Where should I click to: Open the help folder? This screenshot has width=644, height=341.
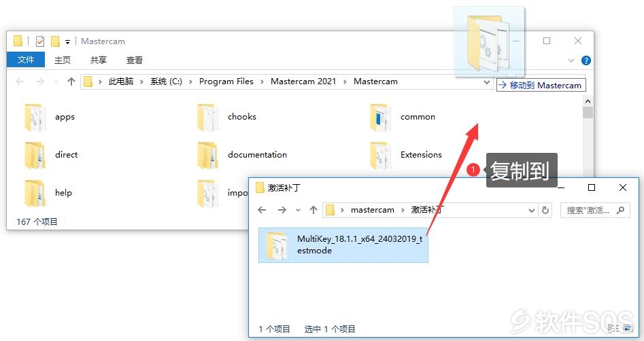point(48,193)
